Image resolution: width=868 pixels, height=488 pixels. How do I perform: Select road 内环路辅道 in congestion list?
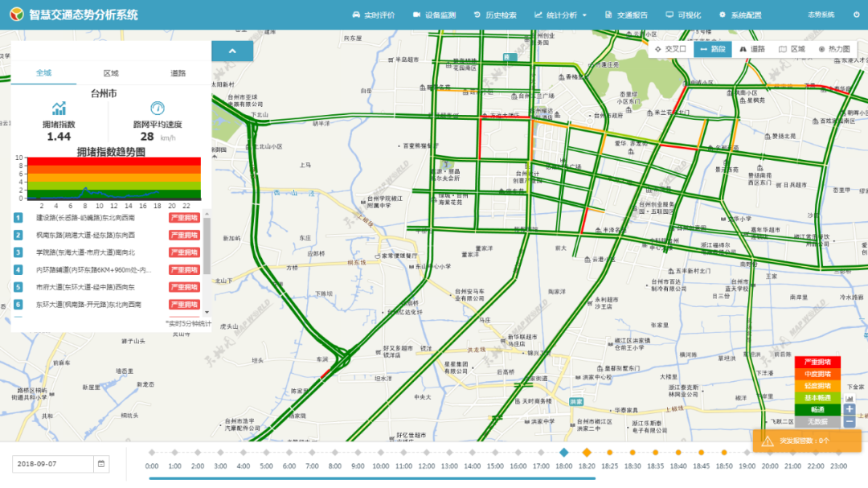(x=93, y=270)
